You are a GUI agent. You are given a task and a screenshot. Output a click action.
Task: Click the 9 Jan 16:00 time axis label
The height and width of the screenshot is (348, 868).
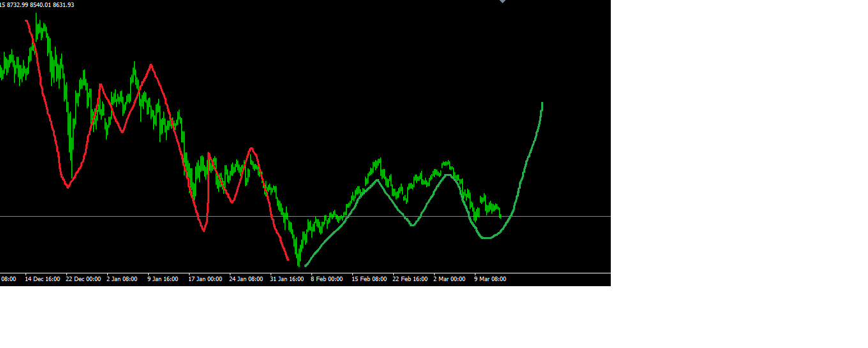[163, 279]
